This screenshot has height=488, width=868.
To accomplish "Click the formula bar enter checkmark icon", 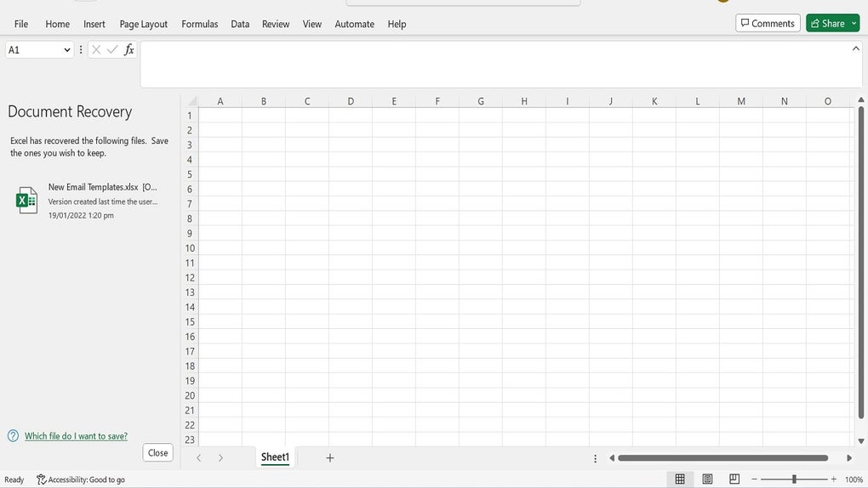I will coord(112,50).
